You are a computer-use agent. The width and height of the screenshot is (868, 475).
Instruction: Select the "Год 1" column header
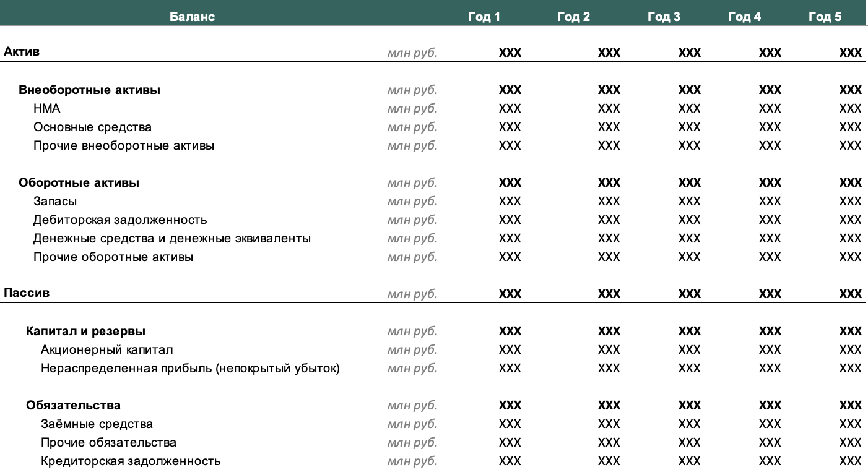[484, 17]
